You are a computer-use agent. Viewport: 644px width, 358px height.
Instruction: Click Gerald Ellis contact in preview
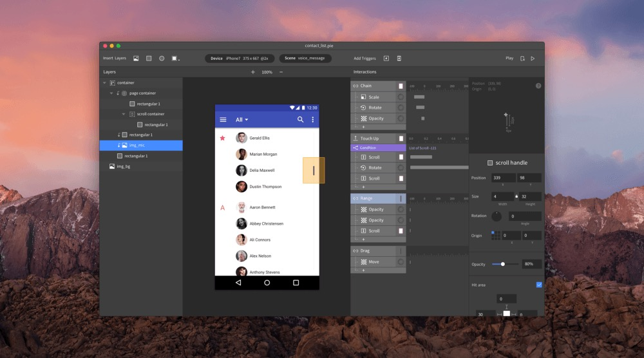(x=267, y=138)
